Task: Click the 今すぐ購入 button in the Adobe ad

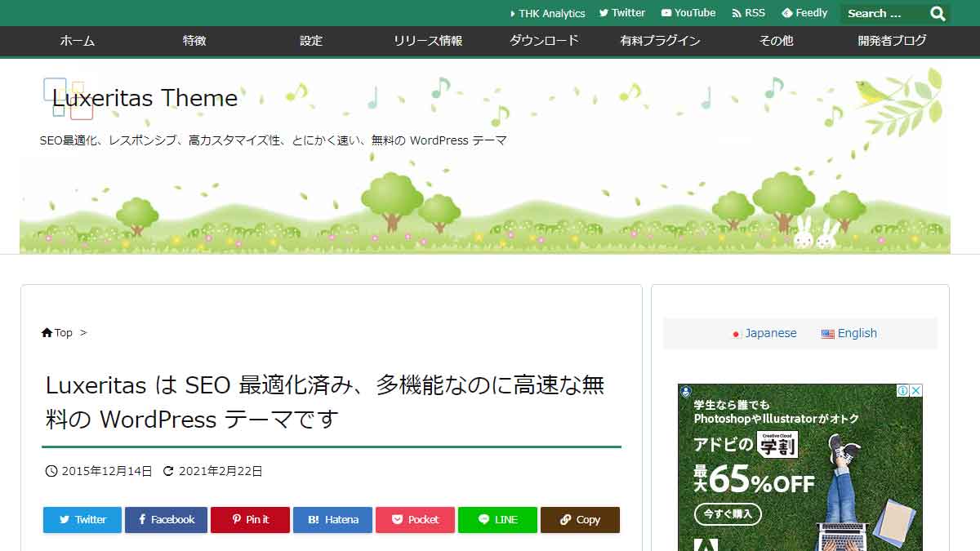Action: click(728, 514)
